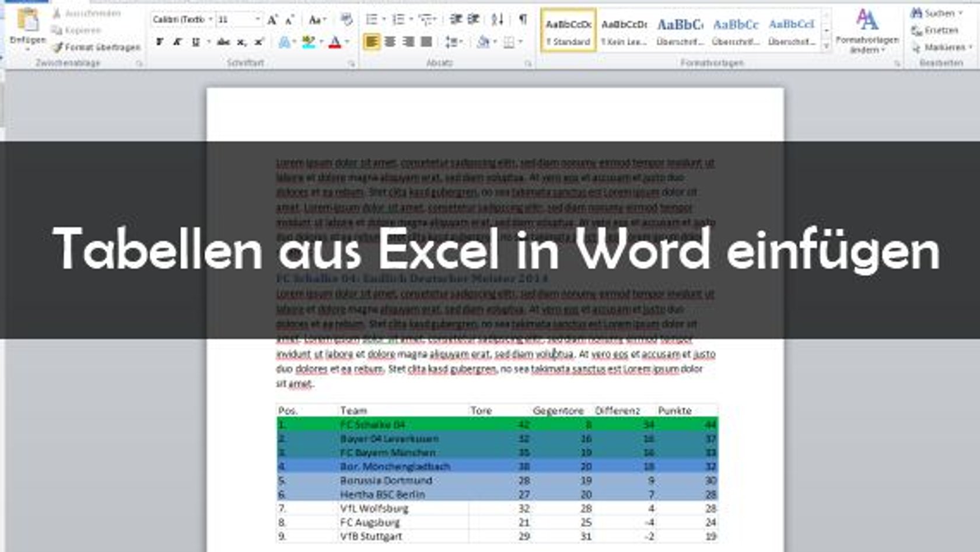Viewport: 980px width, 552px height.
Task: Apply the Kein Leerraum style
Action: 624,30
